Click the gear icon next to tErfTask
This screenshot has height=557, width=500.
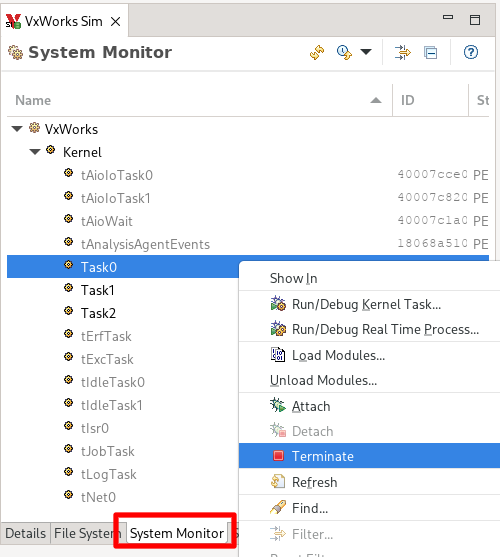coord(69,334)
